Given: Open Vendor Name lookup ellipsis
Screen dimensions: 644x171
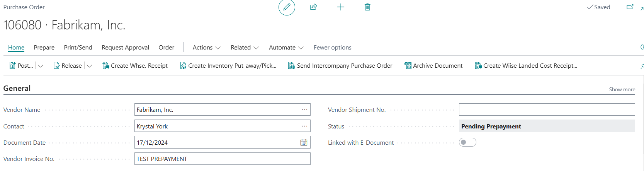Looking at the screenshot, I should click(304, 110).
